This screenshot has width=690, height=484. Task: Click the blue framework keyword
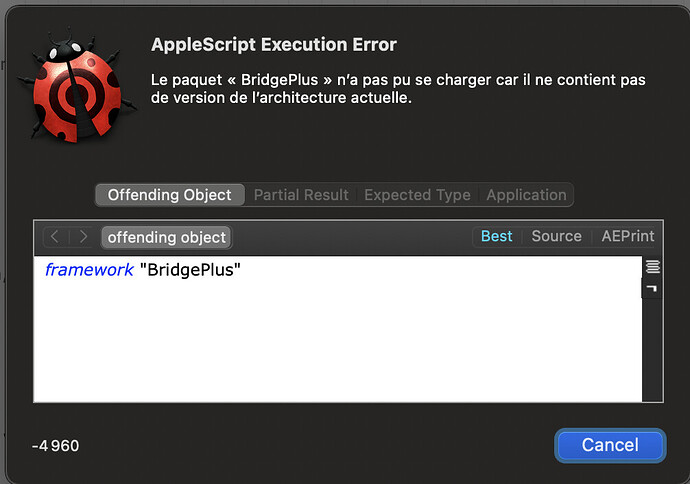89,270
